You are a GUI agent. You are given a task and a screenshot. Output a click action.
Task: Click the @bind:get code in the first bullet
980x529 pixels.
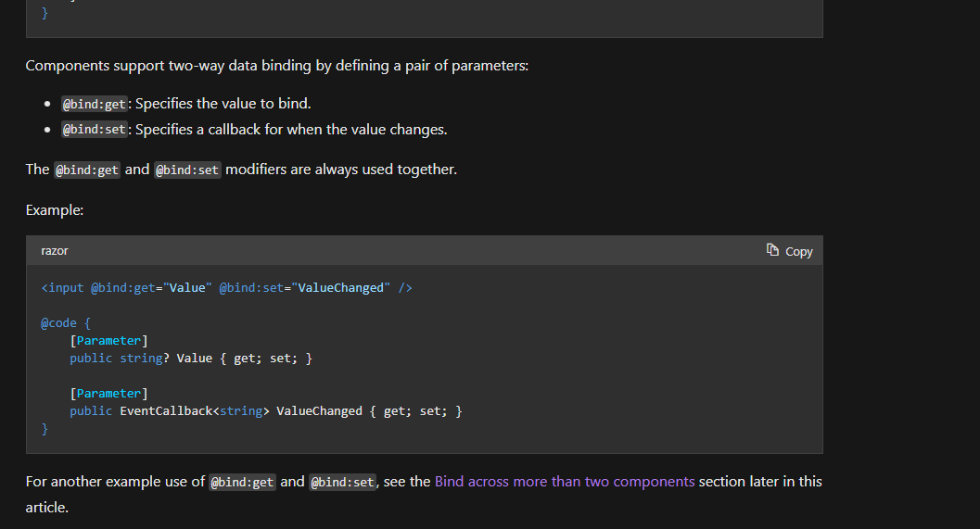pyautogui.click(x=95, y=104)
